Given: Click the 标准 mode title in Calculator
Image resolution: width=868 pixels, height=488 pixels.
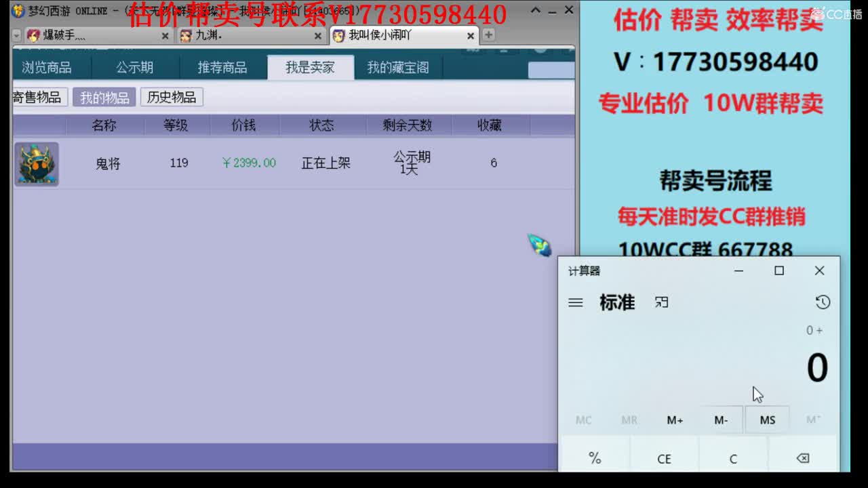Looking at the screenshot, I should (617, 302).
